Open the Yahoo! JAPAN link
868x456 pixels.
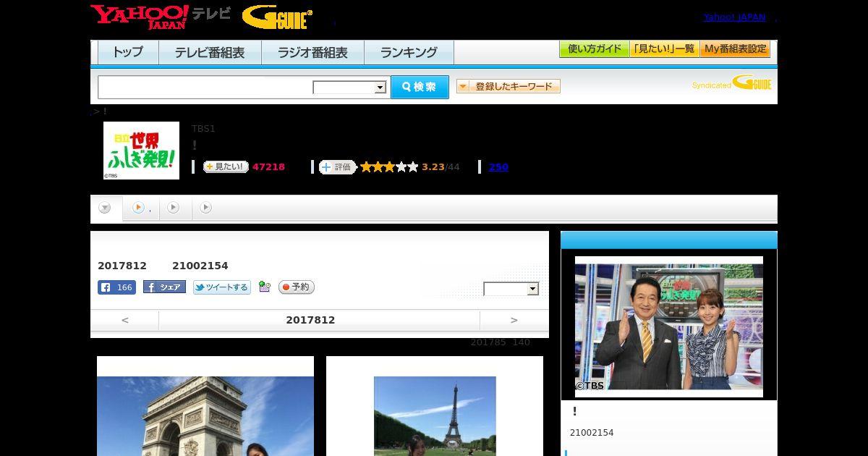tap(734, 17)
